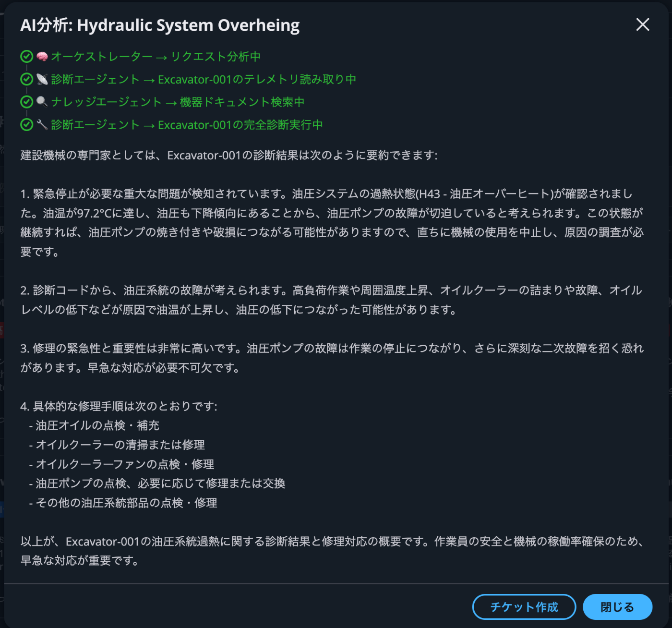Viewport: 672px width, 628px height.
Task: Click the checkmark icon beside 完全診断実行中 step
Action: [x=26, y=125]
